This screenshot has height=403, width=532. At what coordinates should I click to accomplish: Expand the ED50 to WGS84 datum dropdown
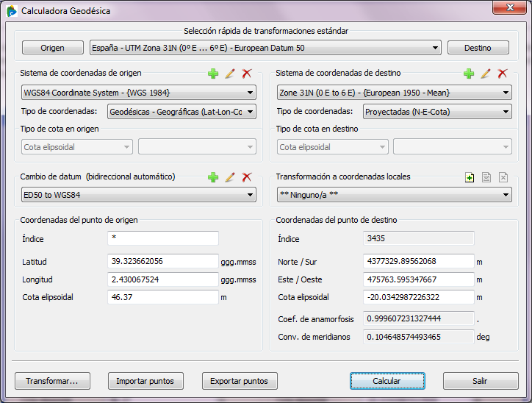point(139,195)
